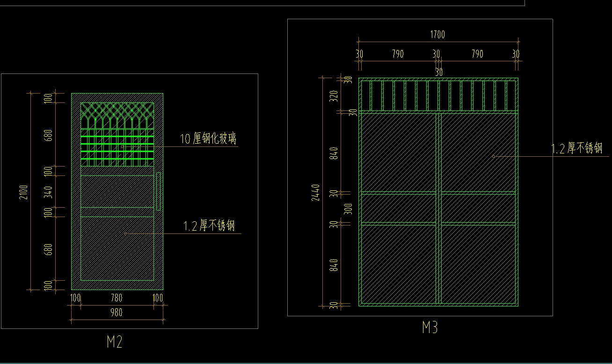Select the M3 door label text
This screenshot has width=612, height=364.
(x=430, y=328)
